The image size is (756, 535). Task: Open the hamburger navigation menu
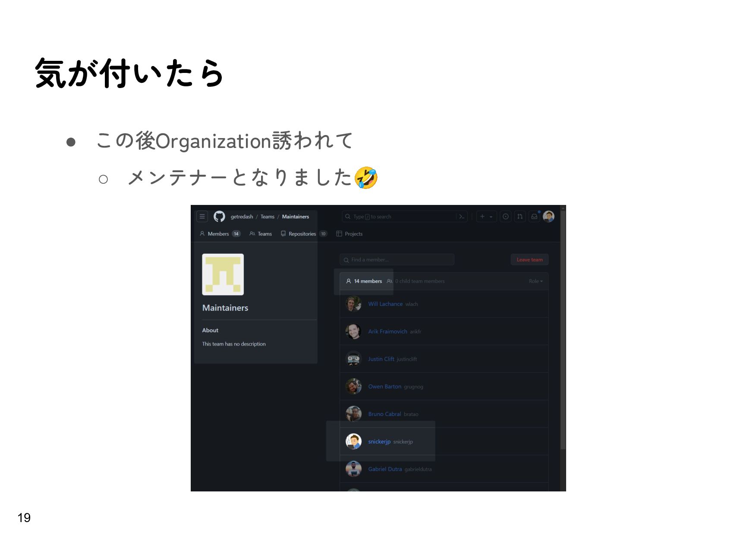202,217
